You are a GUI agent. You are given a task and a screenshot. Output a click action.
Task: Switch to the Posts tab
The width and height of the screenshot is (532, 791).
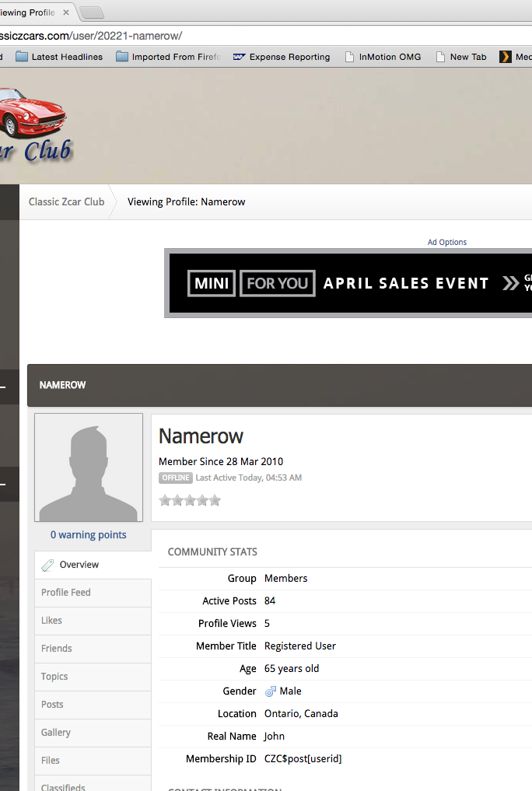(93, 704)
